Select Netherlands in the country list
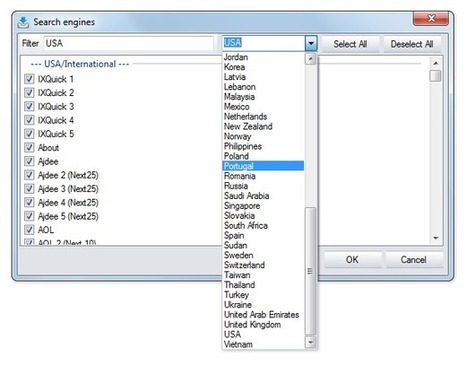This screenshot has height=365, width=467. click(263, 117)
